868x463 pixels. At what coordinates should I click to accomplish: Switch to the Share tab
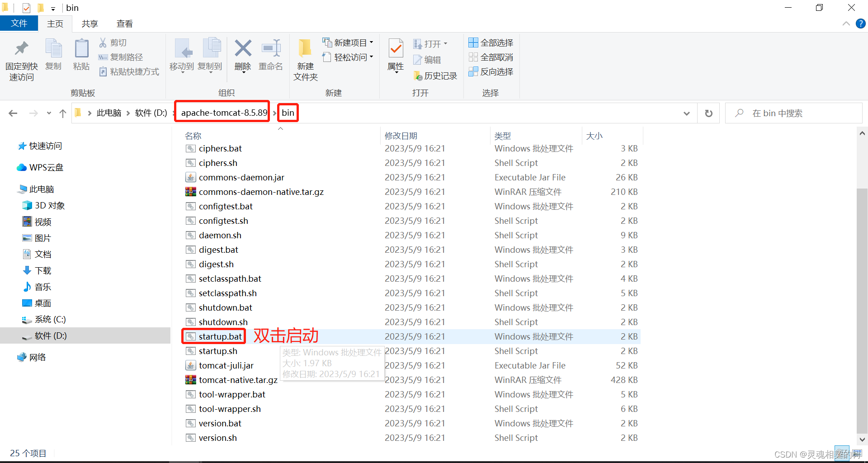(x=90, y=24)
